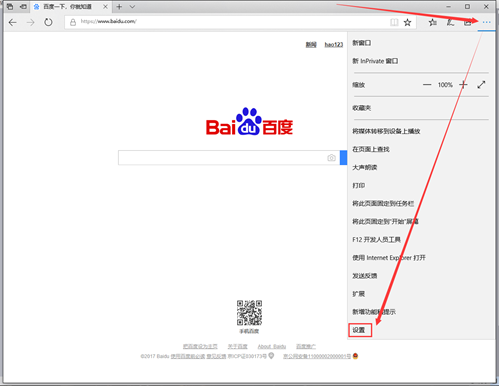Open the About Baidu link
The width and height of the screenshot is (499, 386).
tap(272, 346)
